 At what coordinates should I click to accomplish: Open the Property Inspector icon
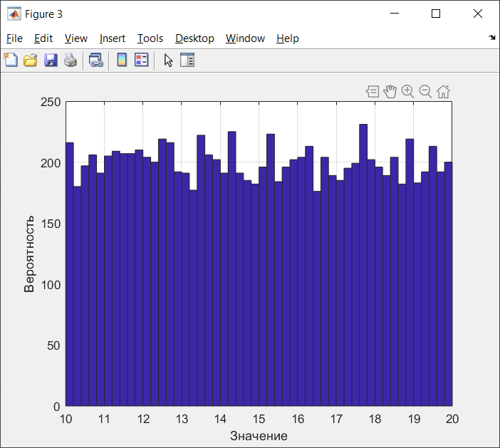(187, 60)
